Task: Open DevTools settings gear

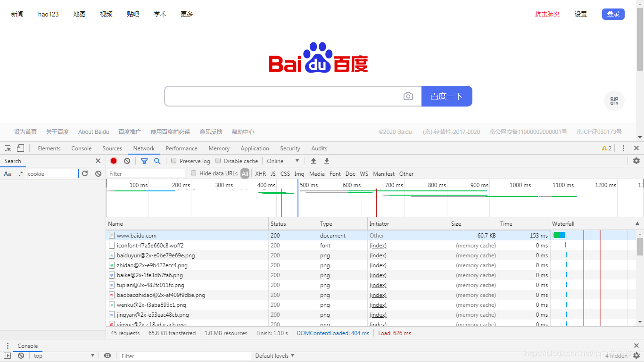Action: pyautogui.click(x=636, y=161)
